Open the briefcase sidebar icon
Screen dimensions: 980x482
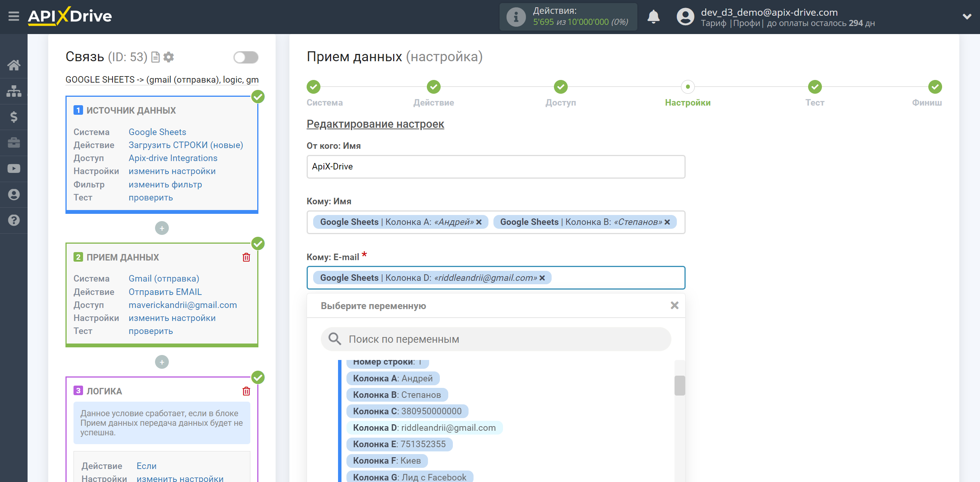tap(14, 143)
